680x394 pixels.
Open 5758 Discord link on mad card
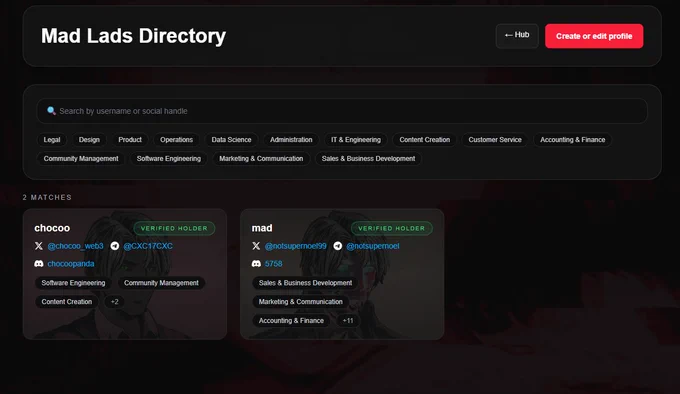(x=273, y=264)
